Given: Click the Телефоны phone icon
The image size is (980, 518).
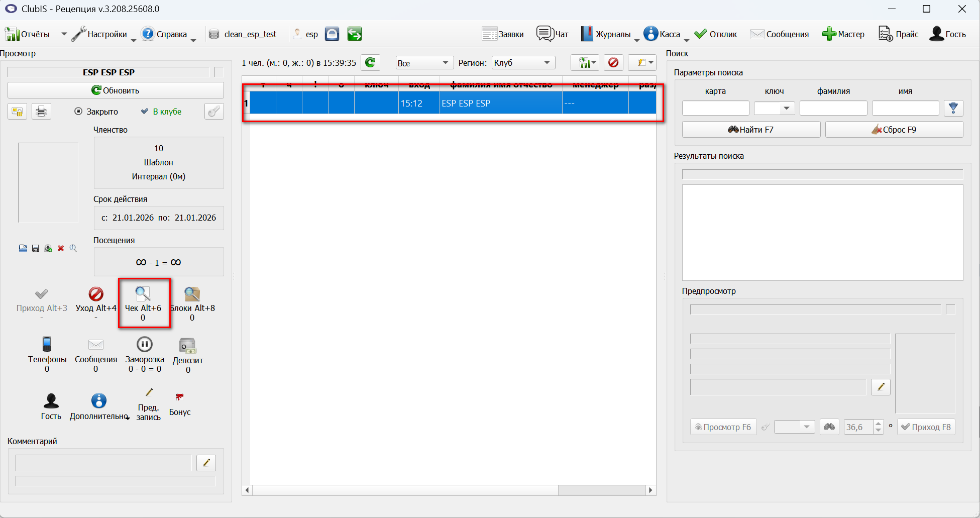Looking at the screenshot, I should [47, 344].
